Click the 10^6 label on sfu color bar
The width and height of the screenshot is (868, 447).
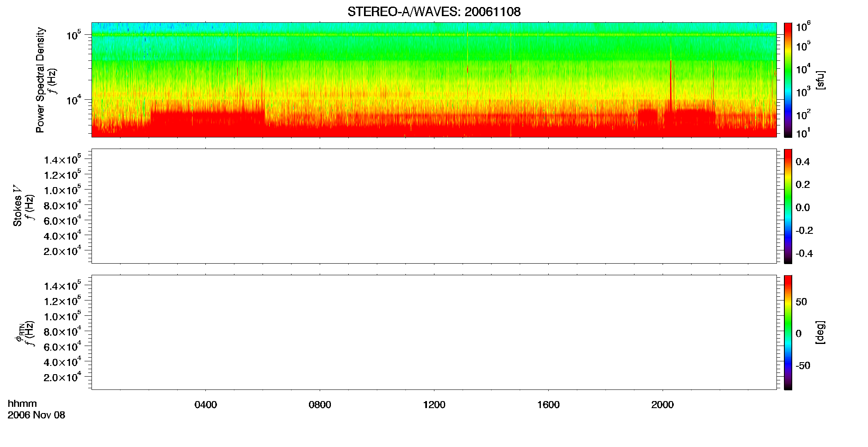pyautogui.click(x=803, y=27)
